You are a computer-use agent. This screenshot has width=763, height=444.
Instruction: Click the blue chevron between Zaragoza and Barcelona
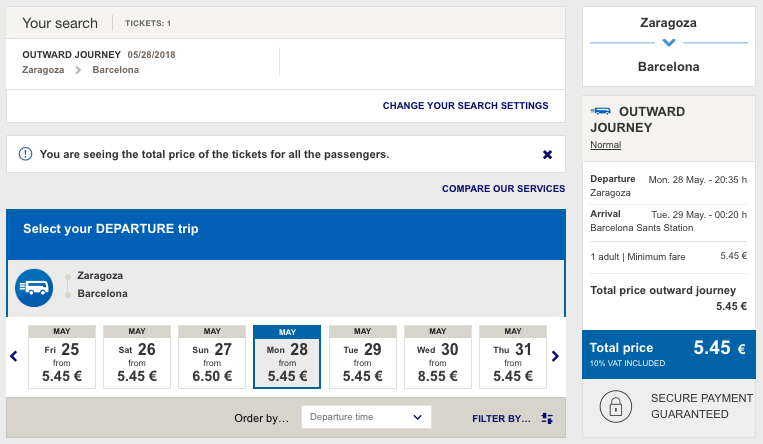(x=669, y=43)
